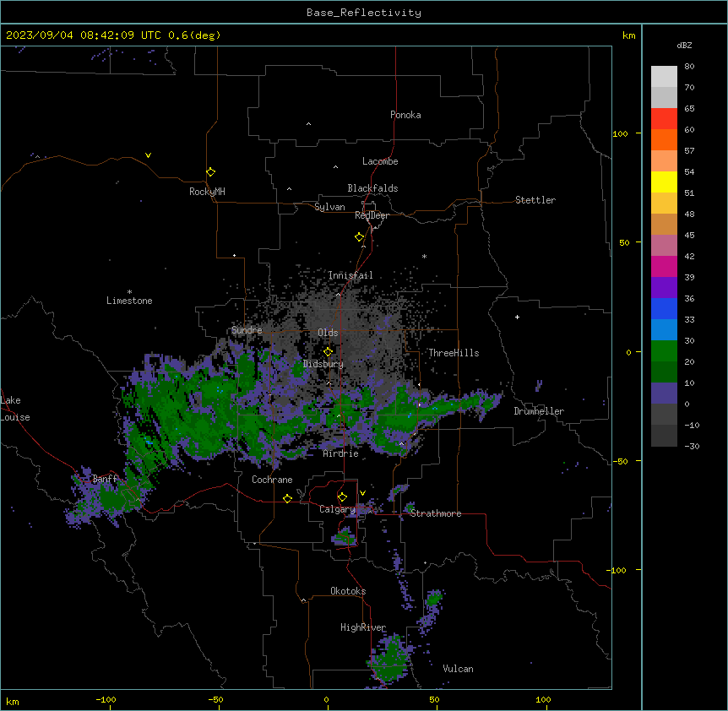Click the RedDeer city label
The image size is (728, 711).
tap(372, 215)
